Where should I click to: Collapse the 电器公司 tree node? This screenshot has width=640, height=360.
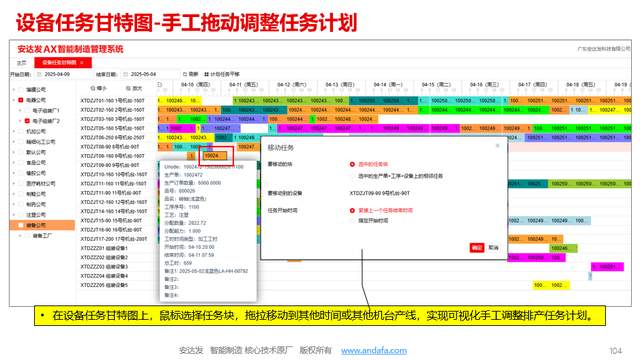pos(13,100)
